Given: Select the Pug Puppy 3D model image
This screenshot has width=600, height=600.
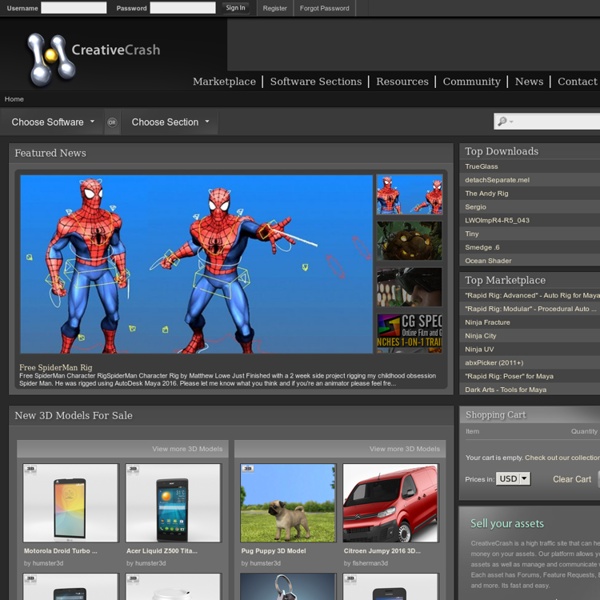Looking at the screenshot, I should point(288,503).
